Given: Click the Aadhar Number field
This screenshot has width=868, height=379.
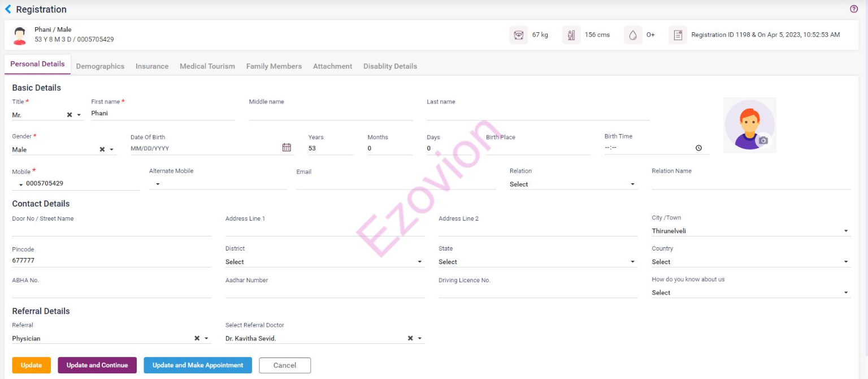Looking at the screenshot, I should (325, 291).
